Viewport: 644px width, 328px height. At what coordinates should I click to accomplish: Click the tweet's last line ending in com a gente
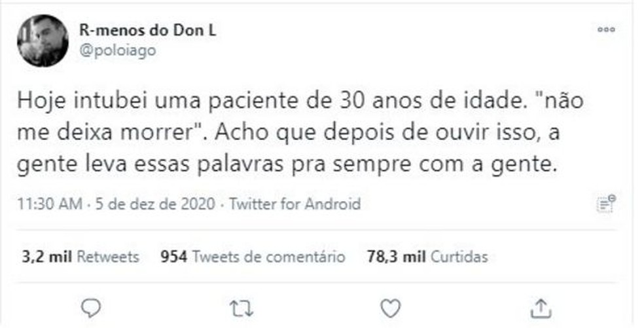pos(288,165)
